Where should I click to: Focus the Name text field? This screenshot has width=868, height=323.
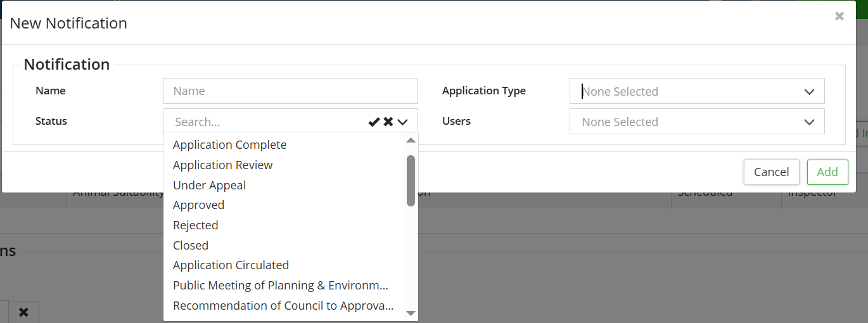coord(290,91)
